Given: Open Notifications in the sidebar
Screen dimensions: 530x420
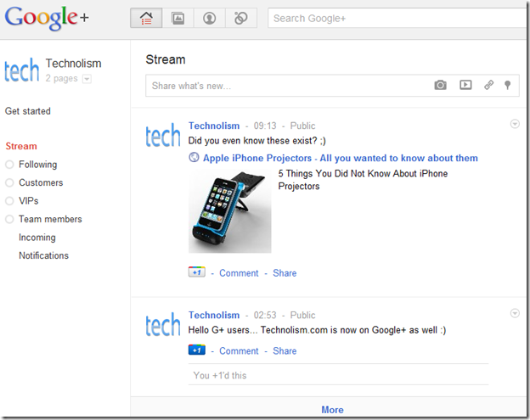Looking at the screenshot, I should pyautogui.click(x=43, y=255).
